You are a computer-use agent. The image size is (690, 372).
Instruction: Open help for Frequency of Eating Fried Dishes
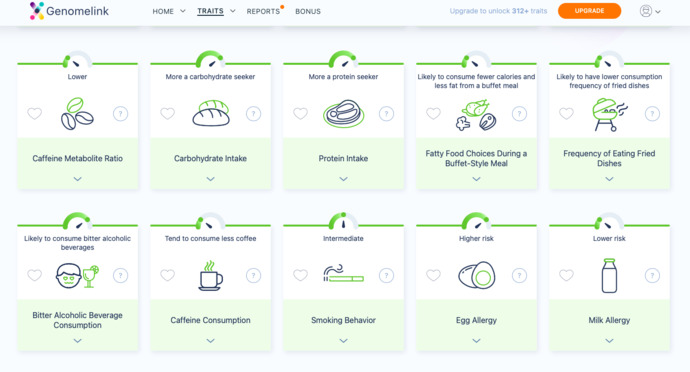click(652, 114)
